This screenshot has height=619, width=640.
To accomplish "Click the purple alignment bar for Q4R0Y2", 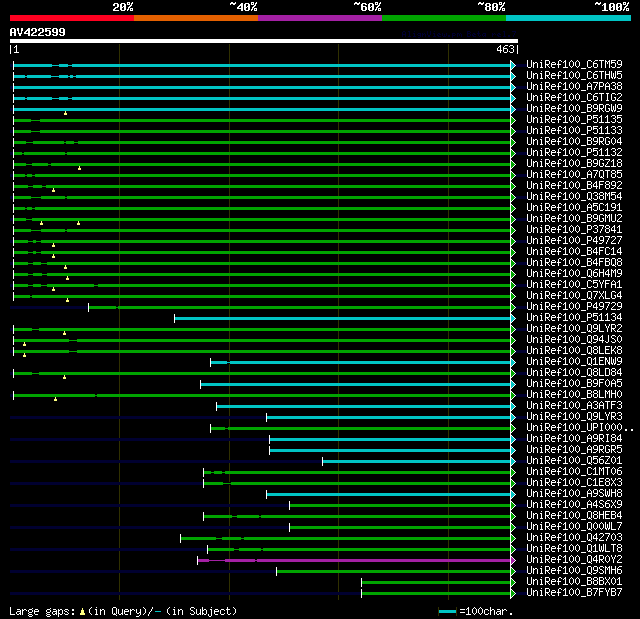I will [354, 561].
